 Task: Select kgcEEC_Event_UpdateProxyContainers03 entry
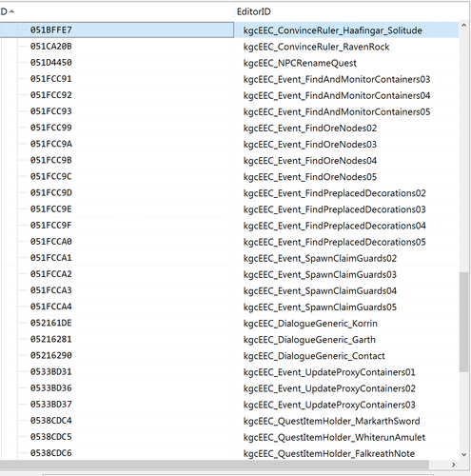pyautogui.click(x=329, y=405)
